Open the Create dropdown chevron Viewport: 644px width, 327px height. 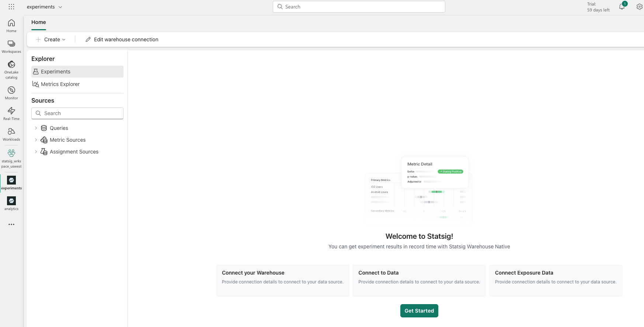(64, 39)
